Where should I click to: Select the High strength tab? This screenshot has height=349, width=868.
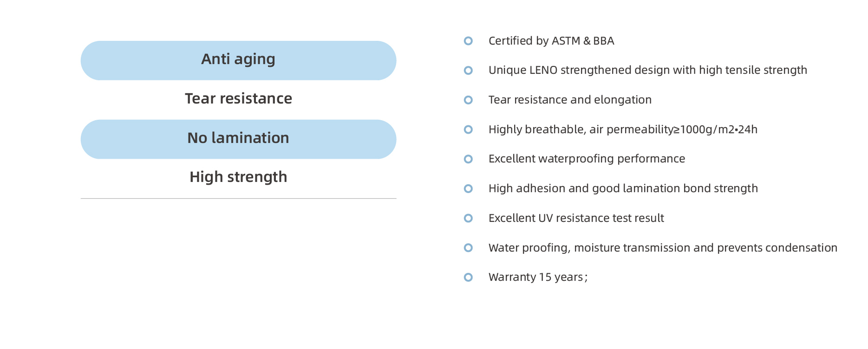[x=238, y=177]
